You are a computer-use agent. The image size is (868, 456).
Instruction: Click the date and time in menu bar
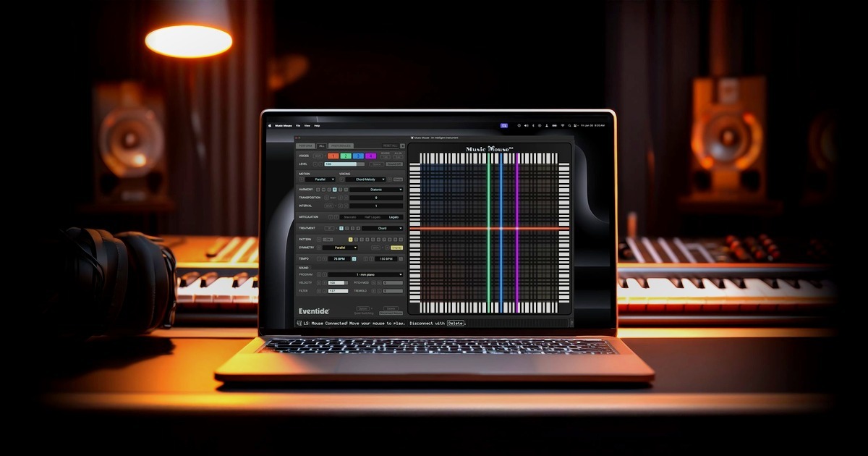click(x=593, y=125)
